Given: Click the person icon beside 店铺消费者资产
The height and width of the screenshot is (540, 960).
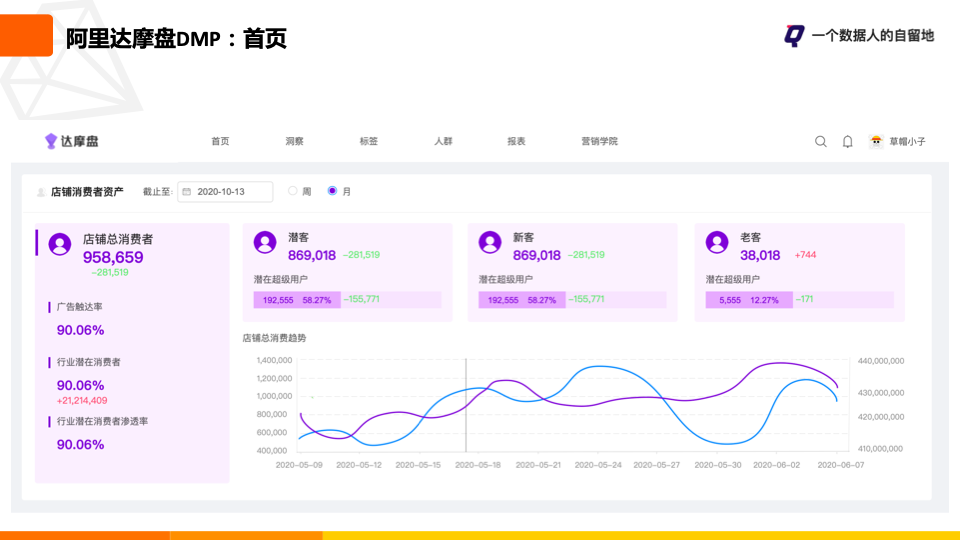Looking at the screenshot, I should pyautogui.click(x=41, y=192).
